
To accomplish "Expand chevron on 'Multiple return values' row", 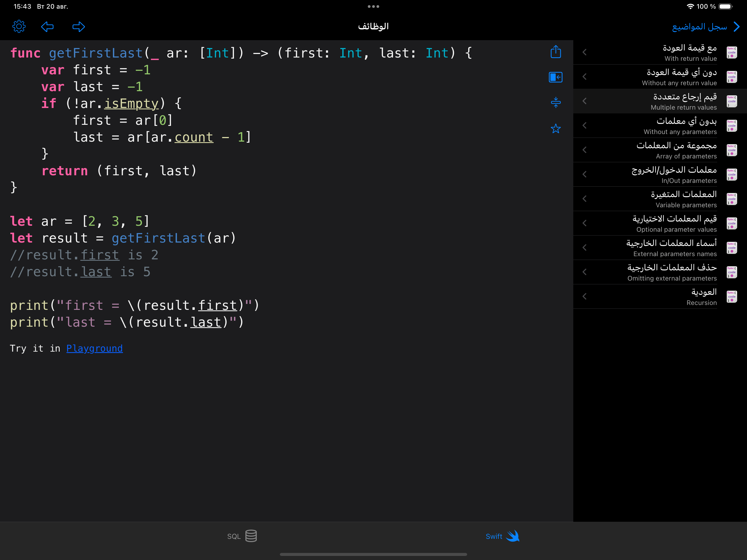I will point(585,101).
